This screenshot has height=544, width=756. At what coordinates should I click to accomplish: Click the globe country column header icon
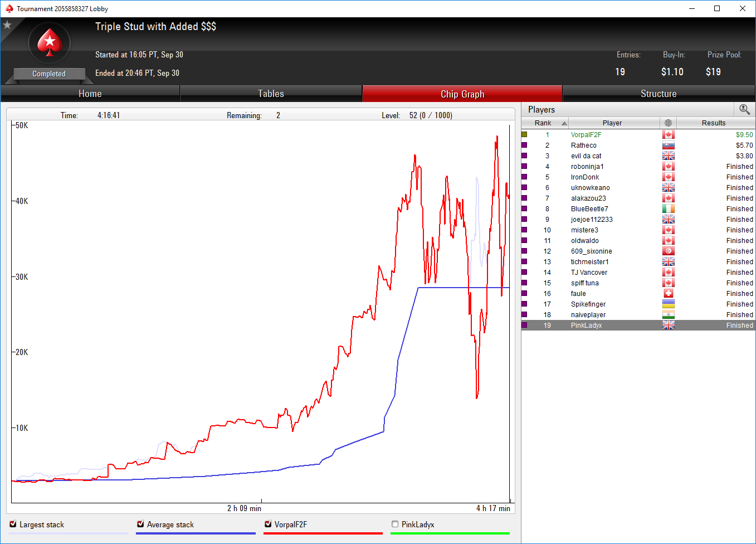click(x=669, y=123)
